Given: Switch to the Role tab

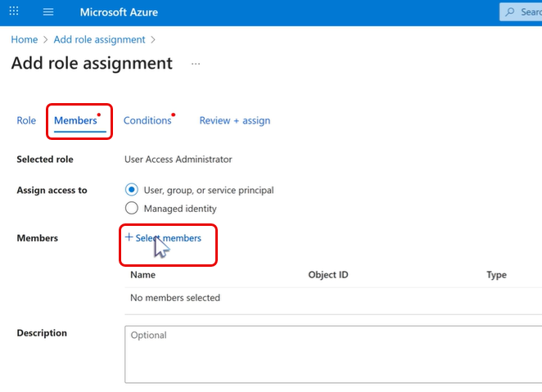Looking at the screenshot, I should point(26,120).
